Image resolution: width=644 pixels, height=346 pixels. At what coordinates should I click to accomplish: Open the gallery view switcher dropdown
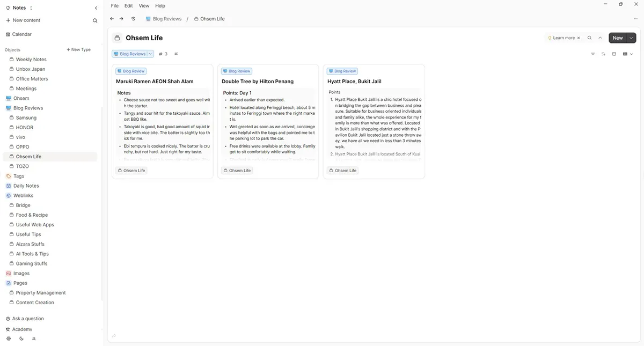[x=628, y=54]
